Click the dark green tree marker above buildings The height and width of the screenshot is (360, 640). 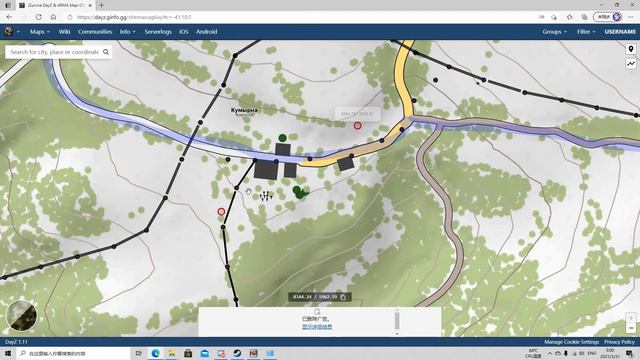[x=282, y=138]
